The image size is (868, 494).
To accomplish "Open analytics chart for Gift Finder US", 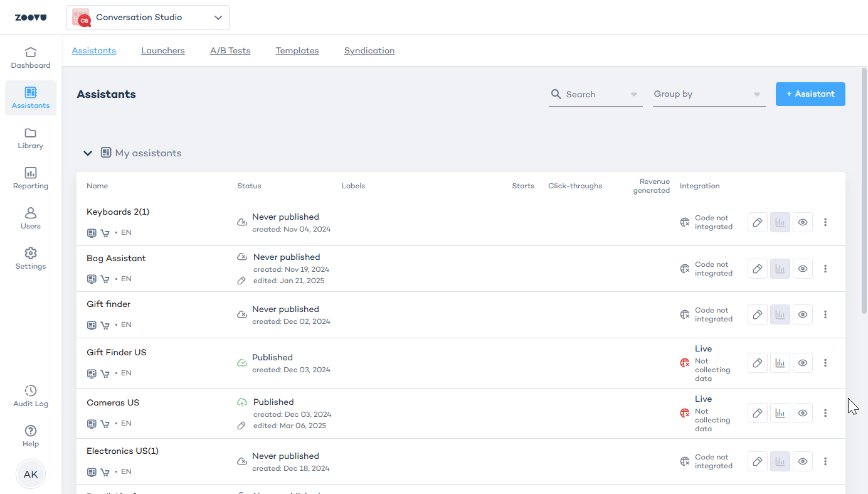I will (780, 363).
